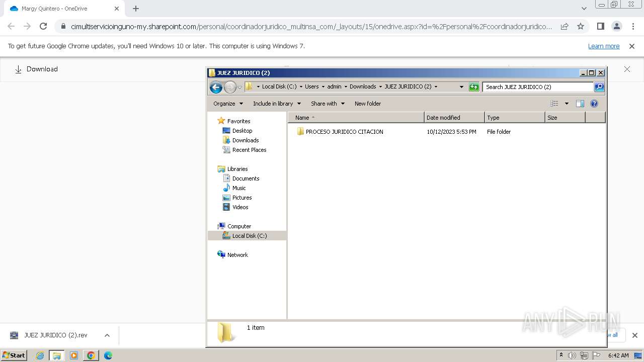Click Downloads in the address breadcrumb
This screenshot has width=644, height=362.
point(363,86)
